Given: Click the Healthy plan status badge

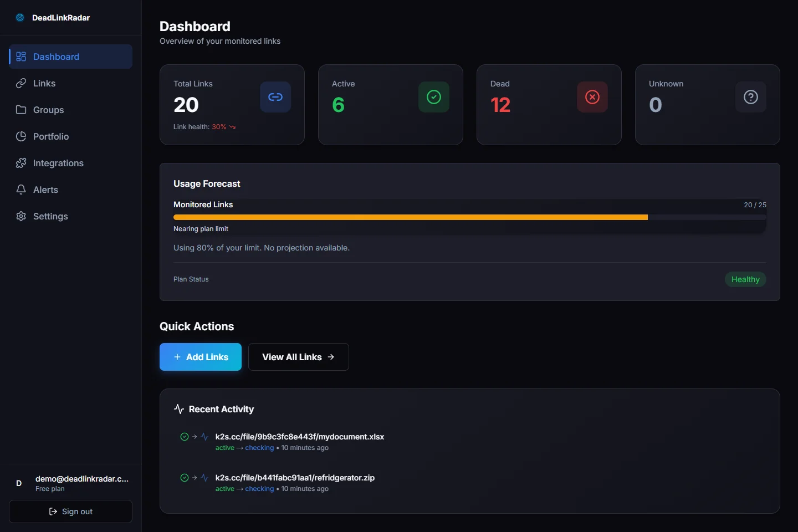Looking at the screenshot, I should 745,279.
